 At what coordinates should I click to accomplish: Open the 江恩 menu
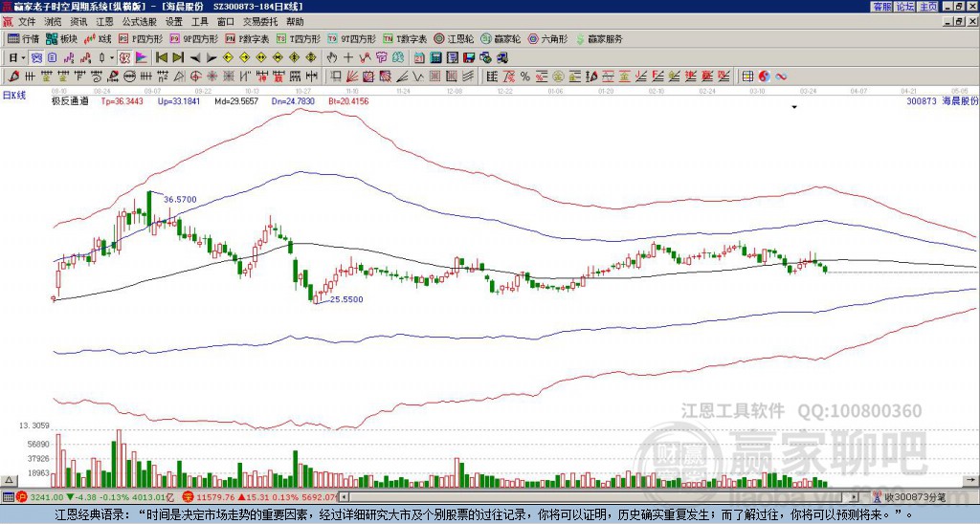pos(105,22)
